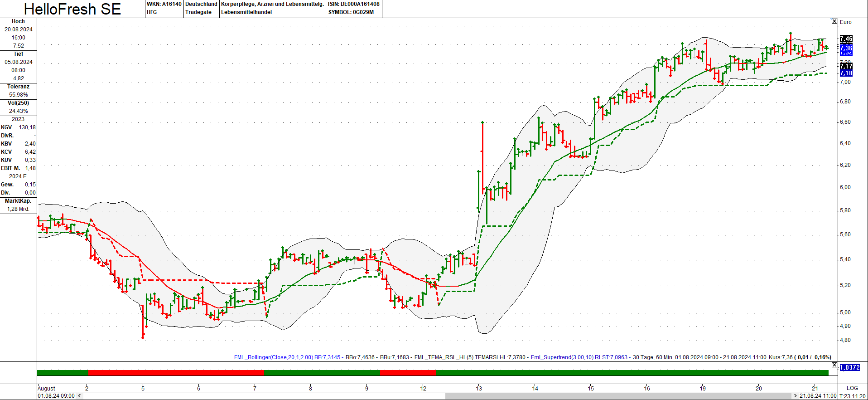Click the FML_TEMA_RSL_HL indicator label
The height and width of the screenshot is (400, 868).
[x=444, y=357]
